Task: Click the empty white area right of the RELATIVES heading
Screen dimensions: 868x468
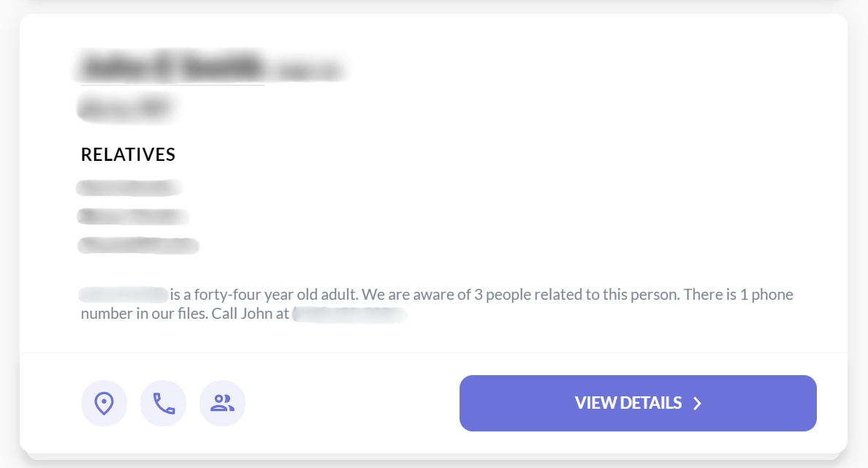Action: coord(498,154)
